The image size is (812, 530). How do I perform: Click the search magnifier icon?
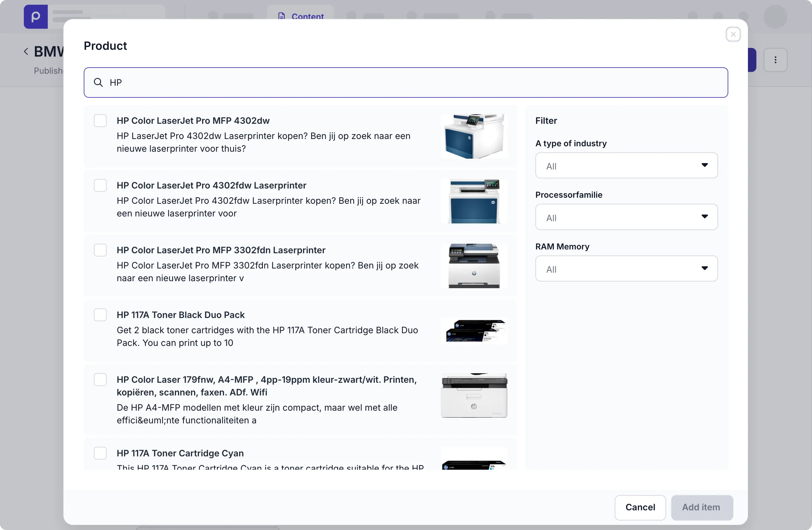(98, 83)
